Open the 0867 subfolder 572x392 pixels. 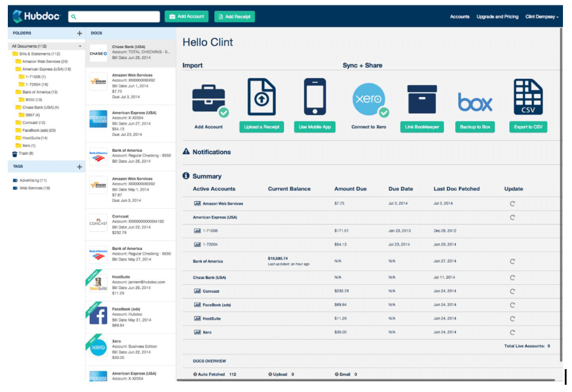[x=29, y=116]
